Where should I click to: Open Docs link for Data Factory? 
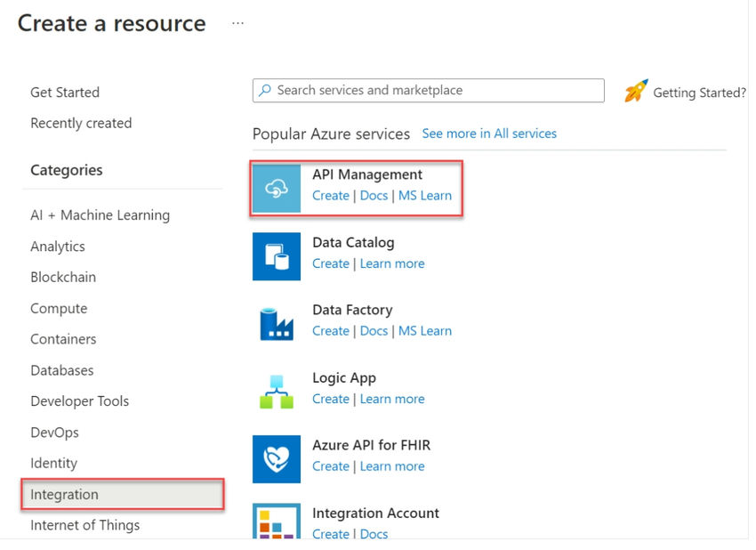[x=374, y=331]
